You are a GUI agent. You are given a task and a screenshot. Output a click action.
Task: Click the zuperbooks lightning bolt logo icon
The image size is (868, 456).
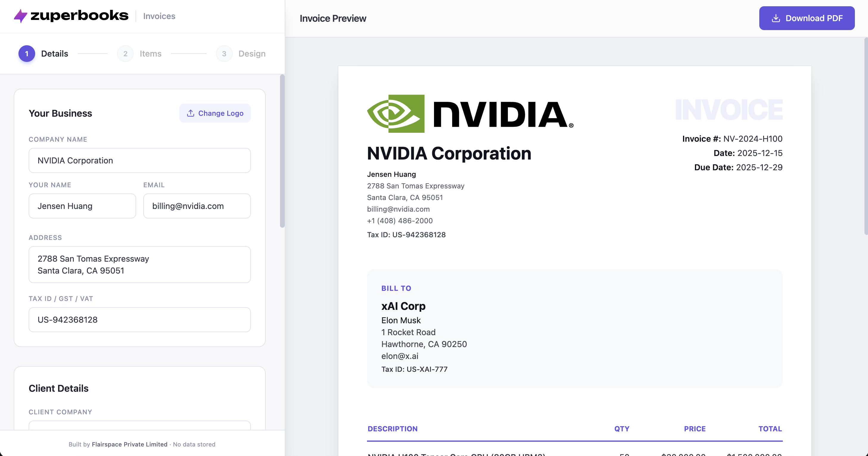tap(20, 15)
